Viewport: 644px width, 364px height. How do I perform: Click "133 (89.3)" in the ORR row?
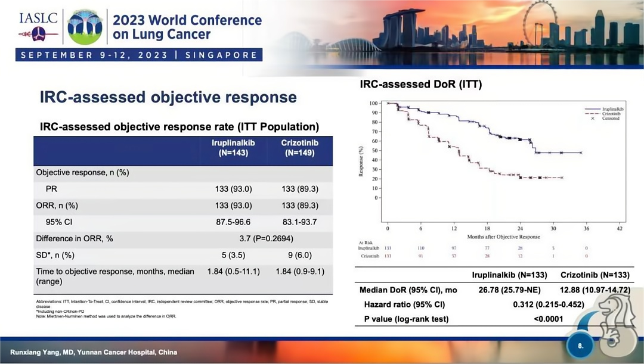[x=300, y=205]
